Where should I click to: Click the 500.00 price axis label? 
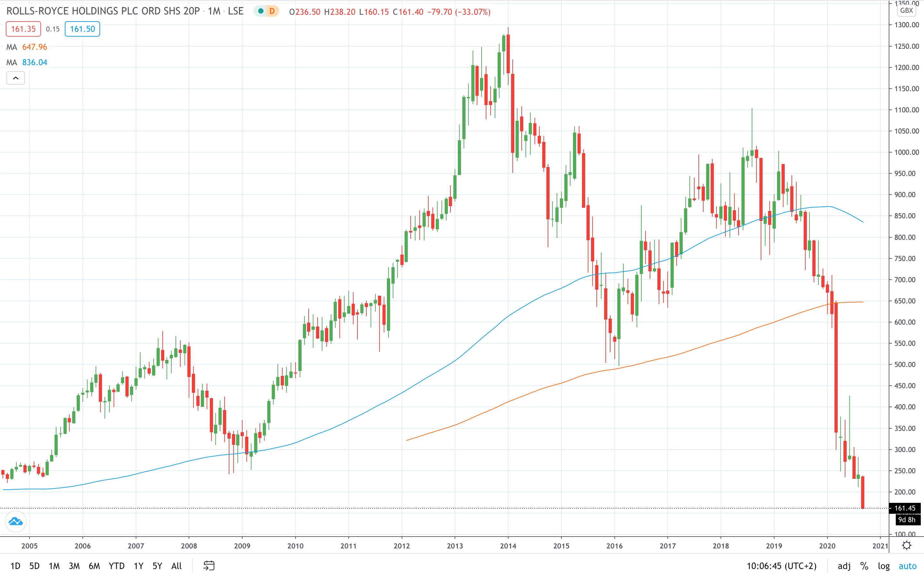click(x=904, y=364)
